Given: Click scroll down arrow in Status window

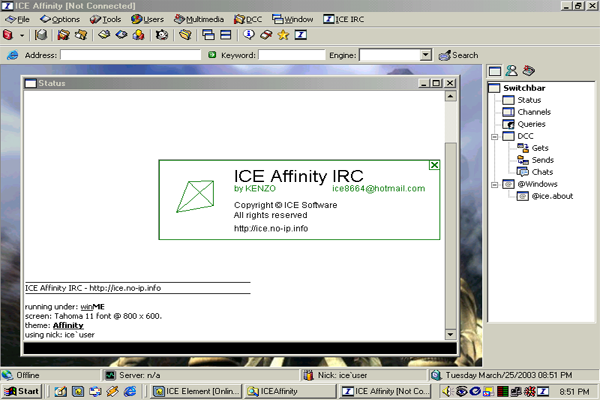Looking at the screenshot, I should pyautogui.click(x=450, y=334).
